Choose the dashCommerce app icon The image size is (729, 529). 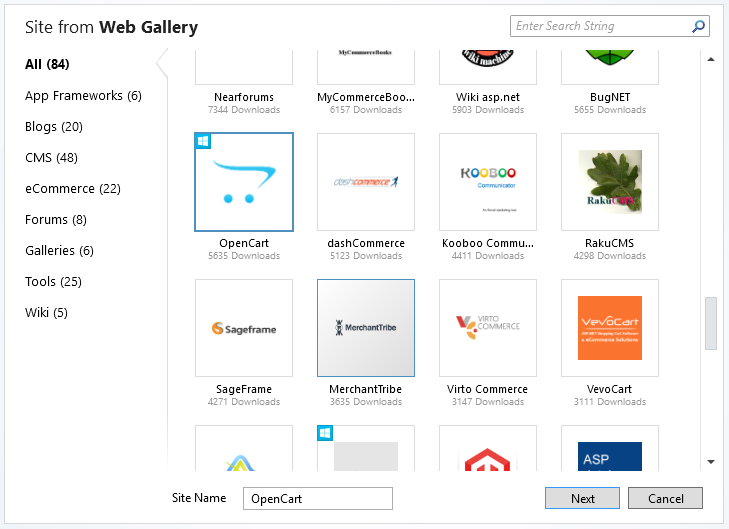[x=366, y=182]
